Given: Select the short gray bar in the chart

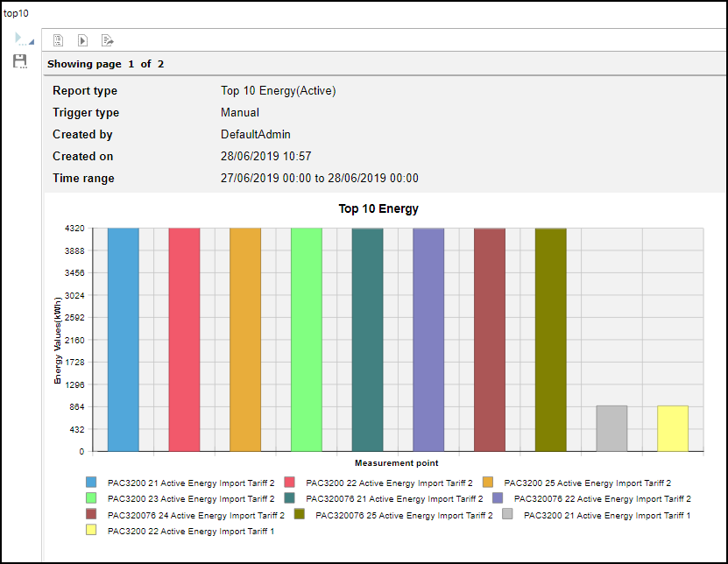Looking at the screenshot, I should coord(611,428).
